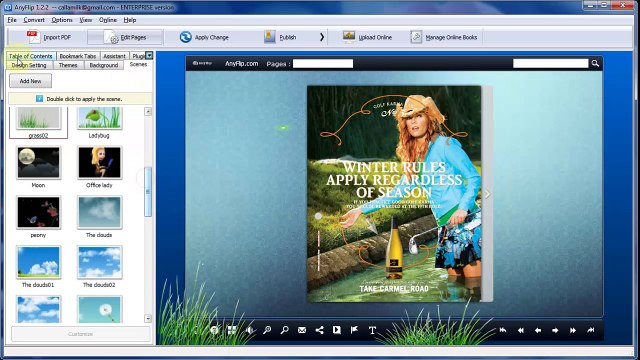Open Manage Online Books
Image resolution: width=640 pixels, height=360 pixels.
point(444,37)
